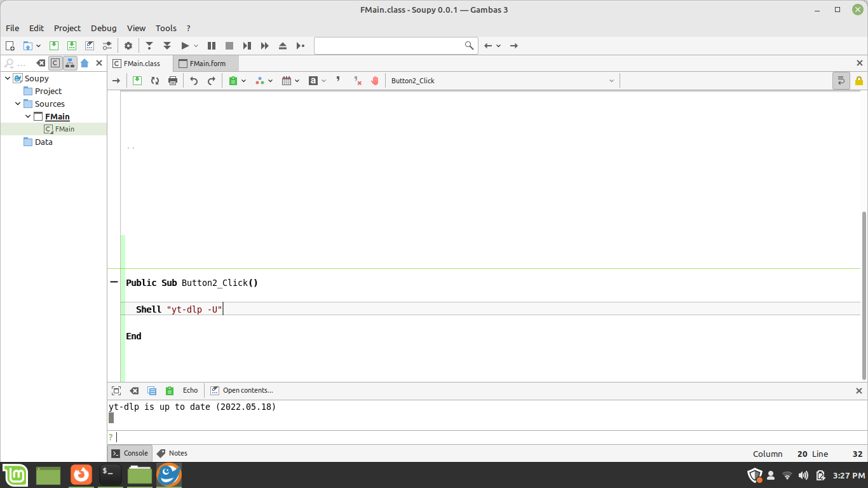
Task: Click the Echo button in console toolbar
Action: point(190,391)
